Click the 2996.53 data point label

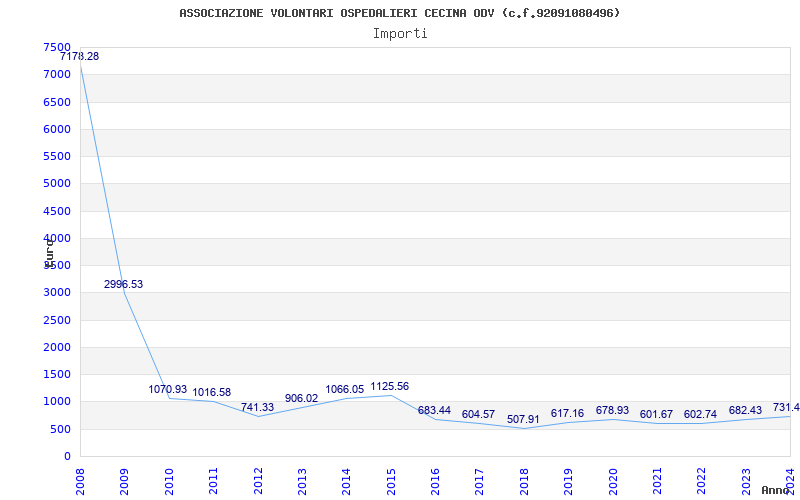123,285
